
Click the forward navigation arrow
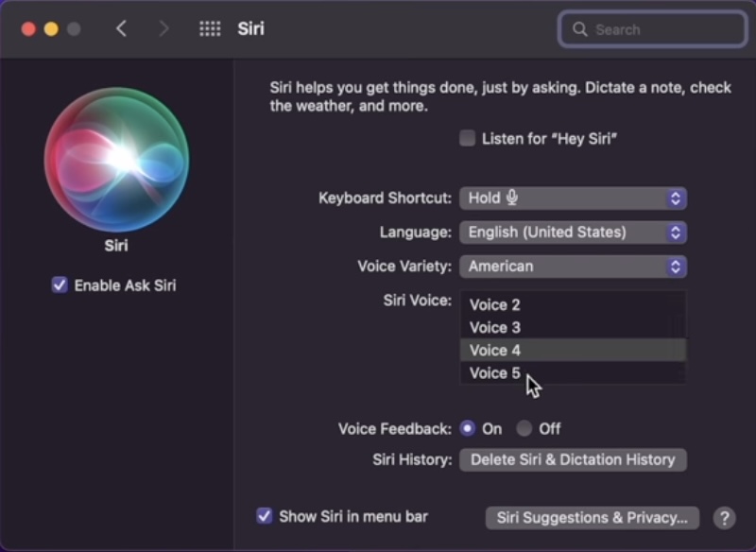click(x=163, y=29)
